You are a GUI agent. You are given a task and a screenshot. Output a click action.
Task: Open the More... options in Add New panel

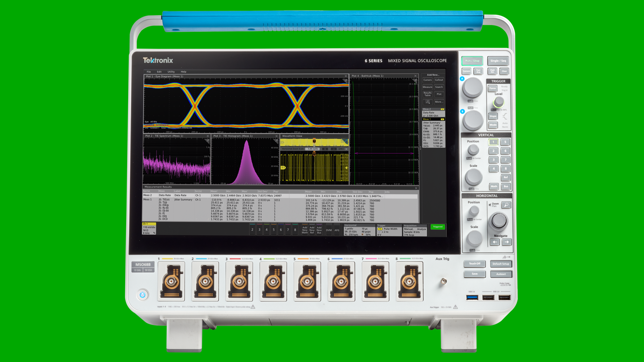(439, 102)
